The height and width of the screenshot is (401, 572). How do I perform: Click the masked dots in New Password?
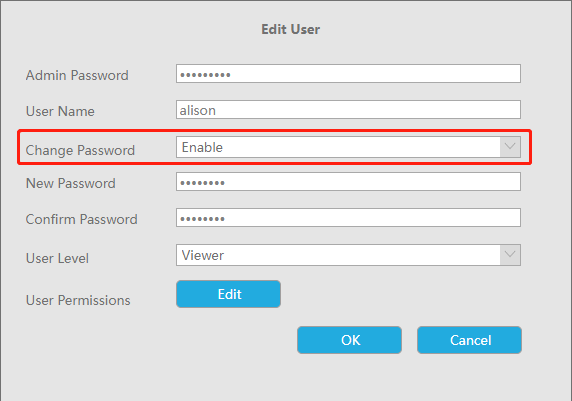coord(202,183)
